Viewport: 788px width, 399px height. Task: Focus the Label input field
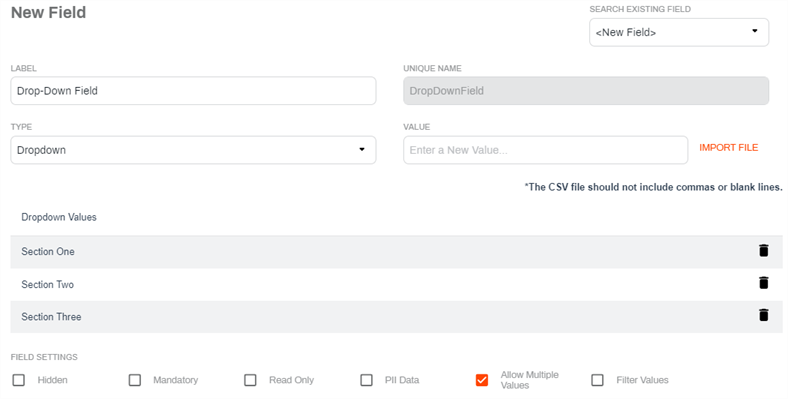pyautogui.click(x=193, y=91)
